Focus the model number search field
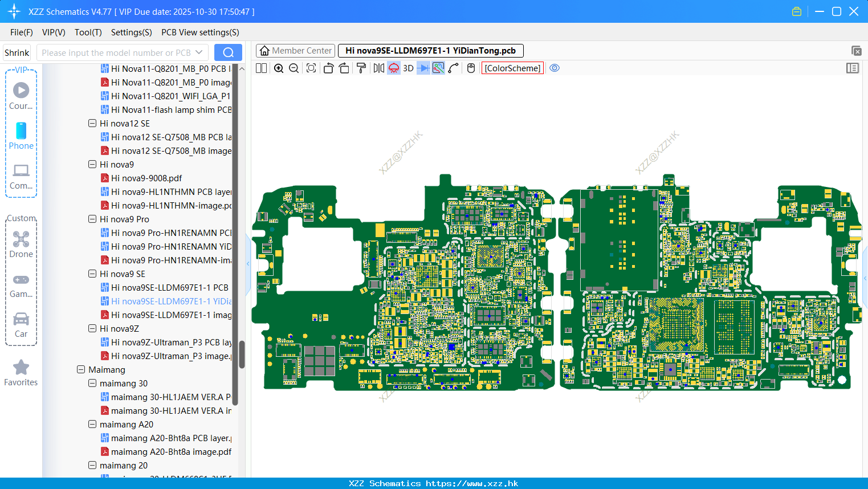Viewport: 868px width, 489px height. coord(116,52)
